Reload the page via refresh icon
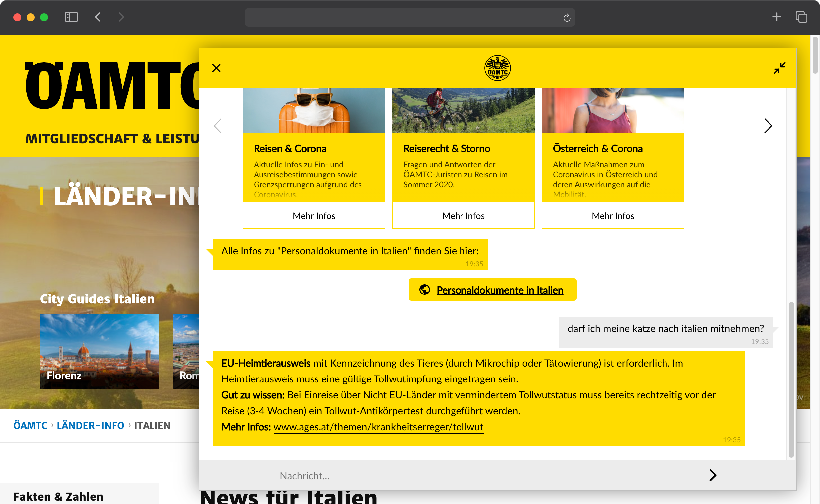 click(567, 17)
